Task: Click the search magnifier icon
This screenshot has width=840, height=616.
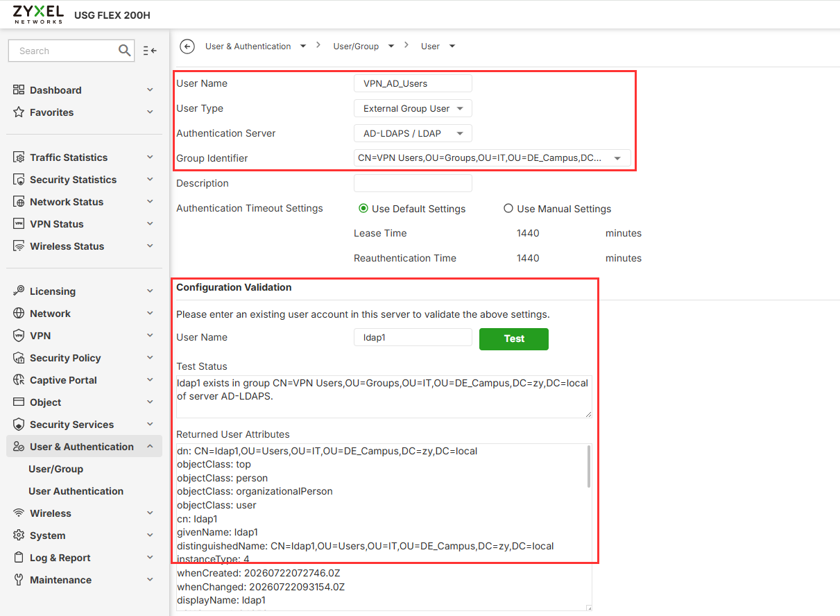Action: click(x=125, y=50)
